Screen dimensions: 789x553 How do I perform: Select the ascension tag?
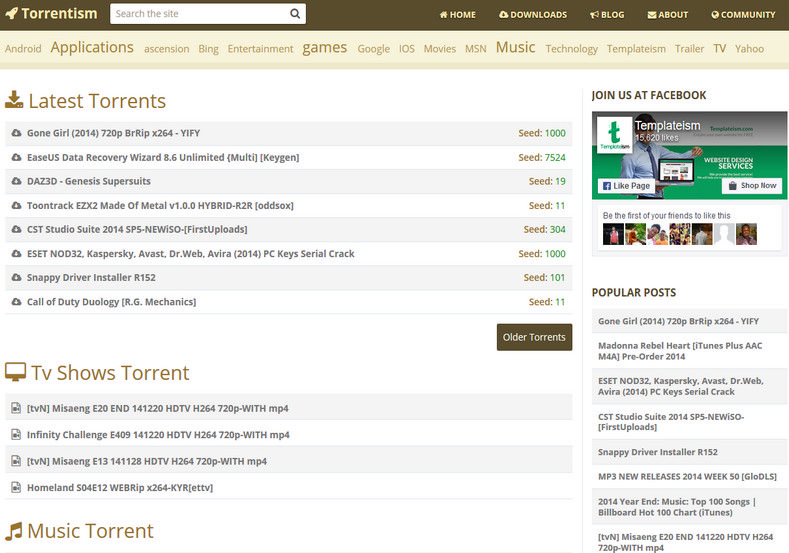tap(167, 49)
